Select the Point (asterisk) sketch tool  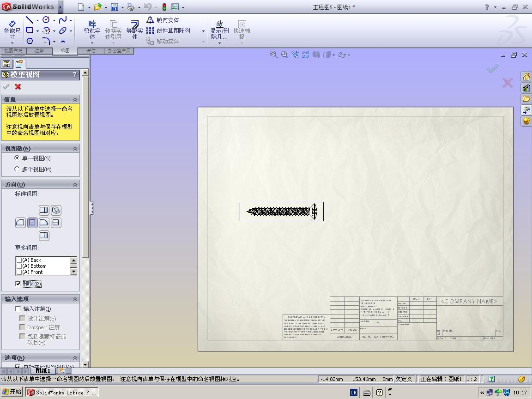click(x=63, y=41)
